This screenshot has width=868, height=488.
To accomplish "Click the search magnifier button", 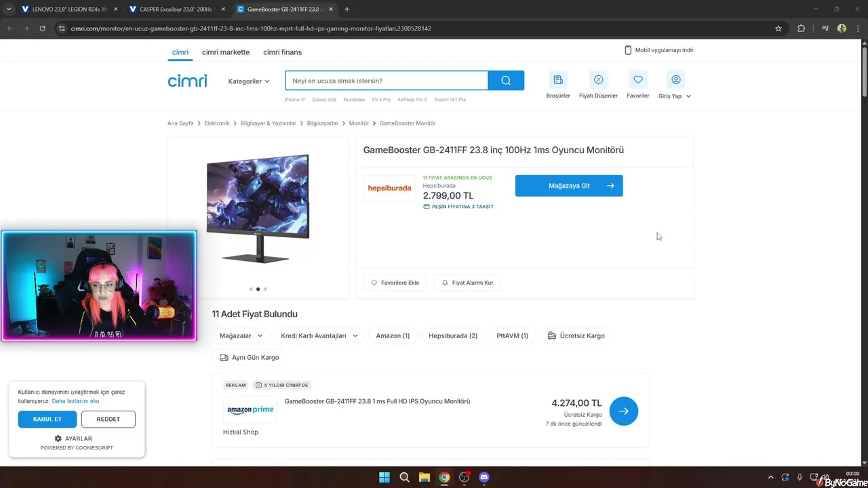I will tap(506, 81).
